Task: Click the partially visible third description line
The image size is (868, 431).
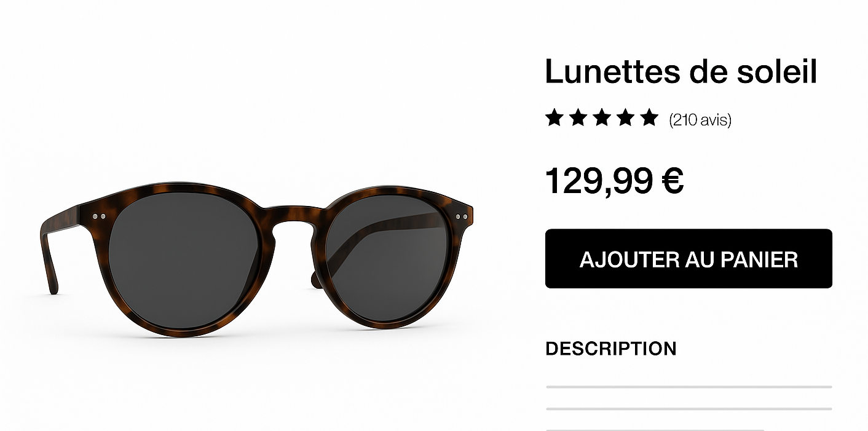Action: point(655,430)
